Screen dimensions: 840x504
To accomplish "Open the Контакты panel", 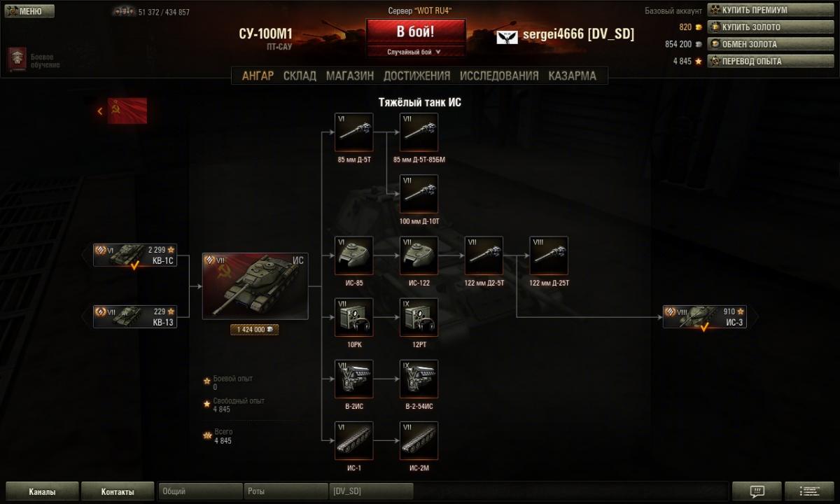I will (x=117, y=491).
